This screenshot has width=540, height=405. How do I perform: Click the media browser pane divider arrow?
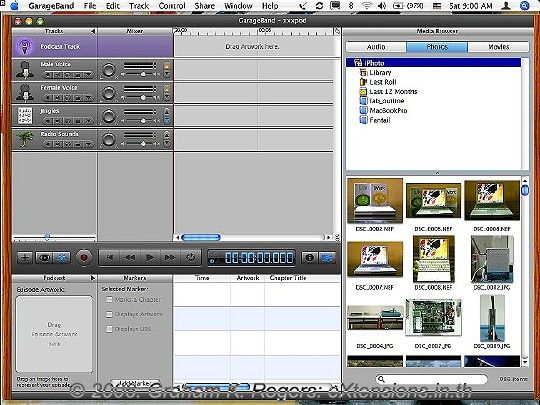pos(437,173)
